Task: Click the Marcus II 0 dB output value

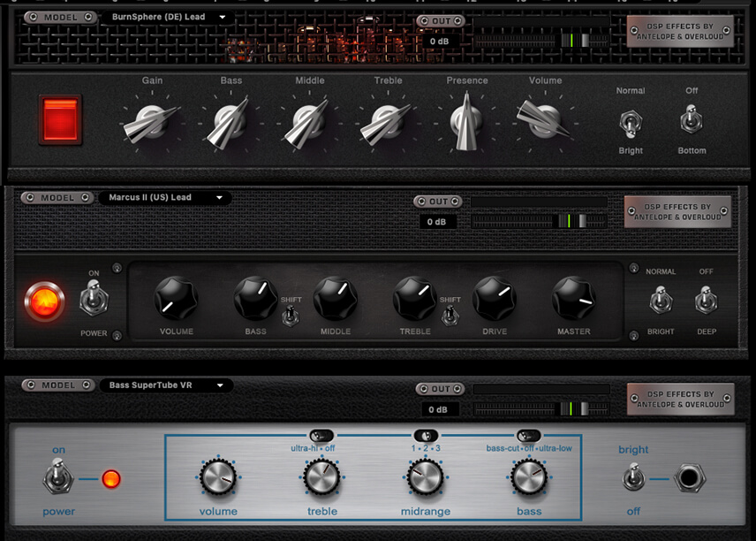Action: [x=436, y=222]
